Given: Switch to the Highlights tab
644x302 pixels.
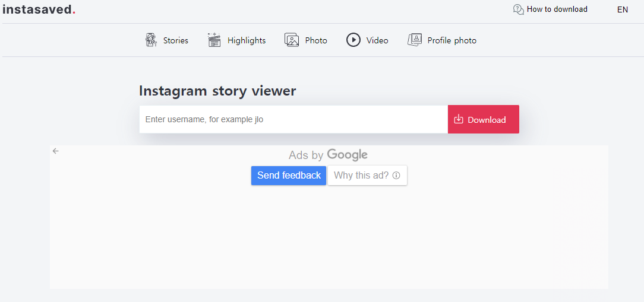Looking at the screenshot, I should pyautogui.click(x=247, y=40).
